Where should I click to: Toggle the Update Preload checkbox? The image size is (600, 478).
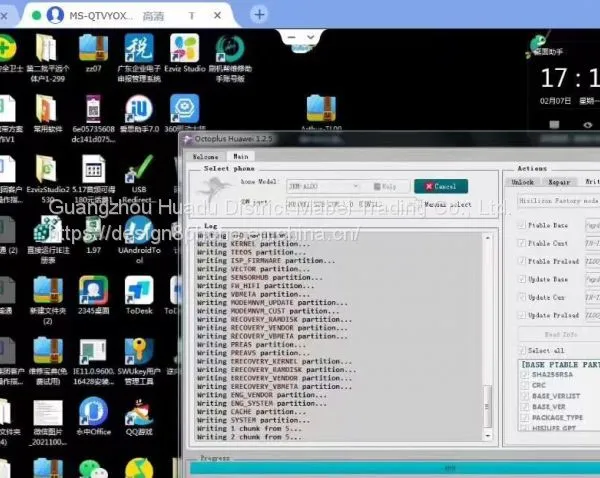click(x=522, y=315)
